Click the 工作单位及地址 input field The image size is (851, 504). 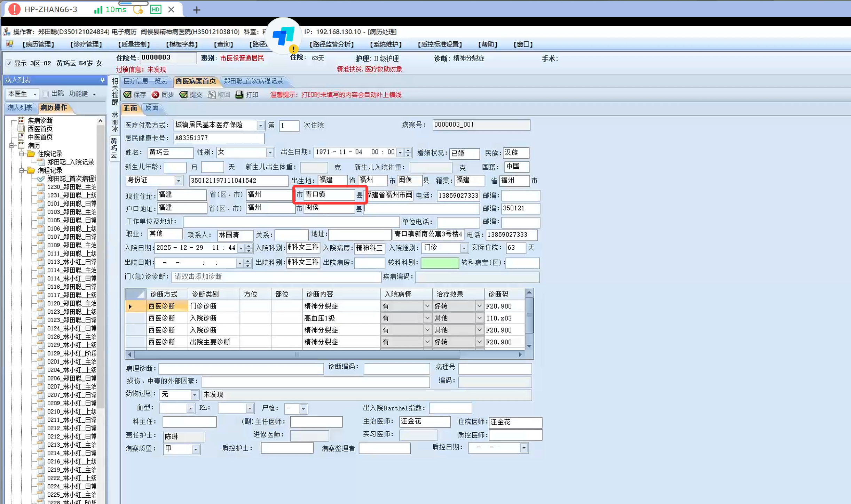[x=291, y=222]
